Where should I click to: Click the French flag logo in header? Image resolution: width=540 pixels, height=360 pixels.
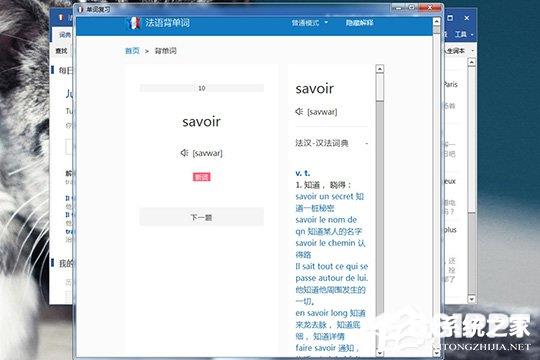(x=134, y=23)
